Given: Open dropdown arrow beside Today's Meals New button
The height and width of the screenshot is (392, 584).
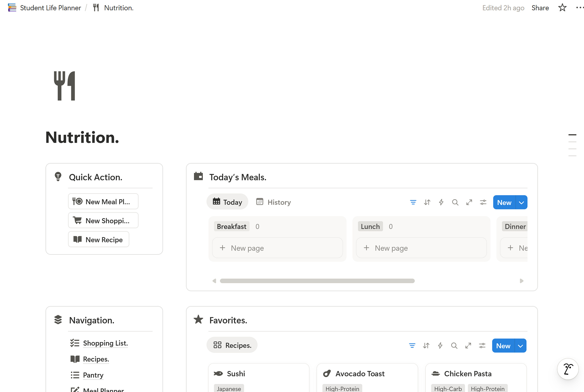Looking at the screenshot, I should click(x=521, y=202).
